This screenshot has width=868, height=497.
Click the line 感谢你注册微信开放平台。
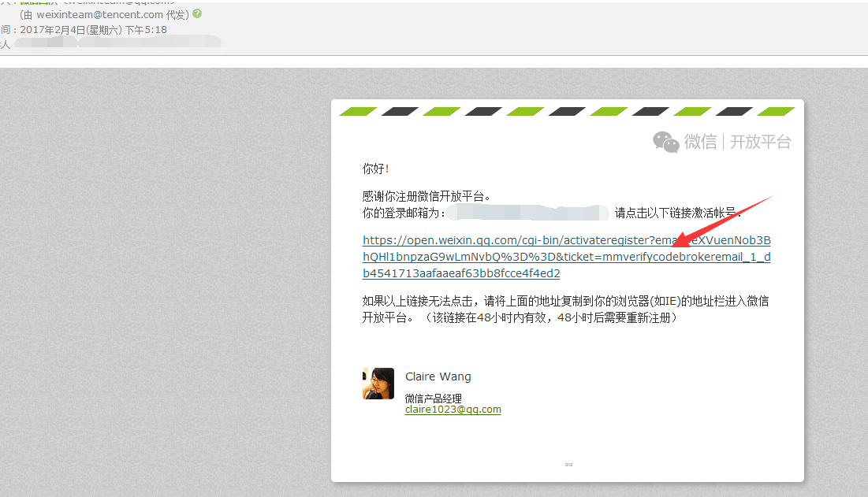427,196
